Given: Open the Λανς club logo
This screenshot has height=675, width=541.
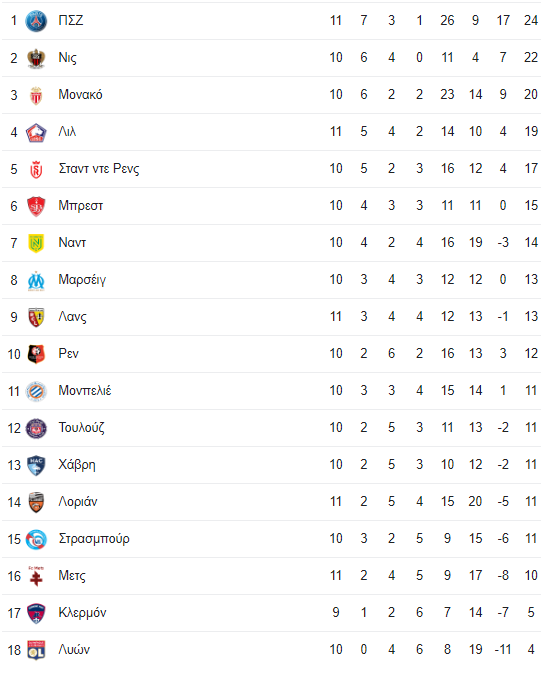Looking at the screenshot, I should point(36,317).
